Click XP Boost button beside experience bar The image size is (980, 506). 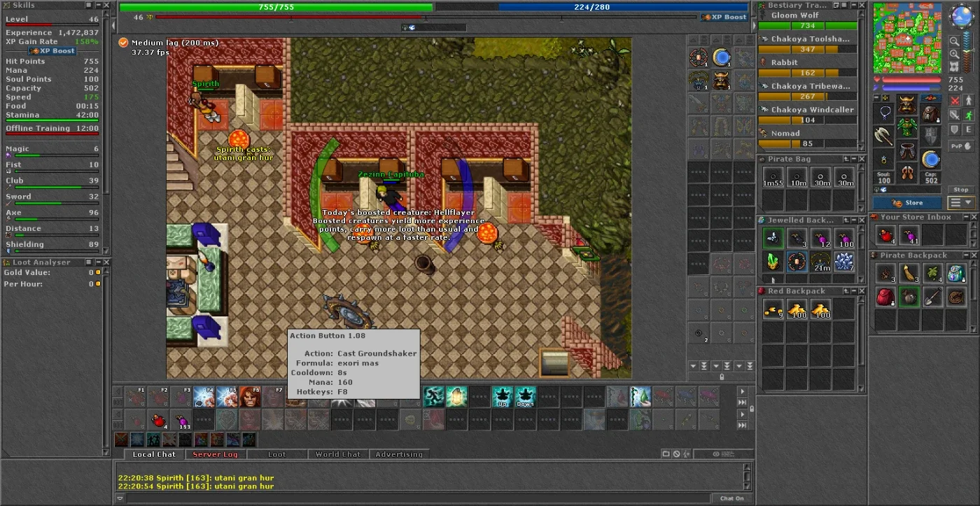[724, 17]
